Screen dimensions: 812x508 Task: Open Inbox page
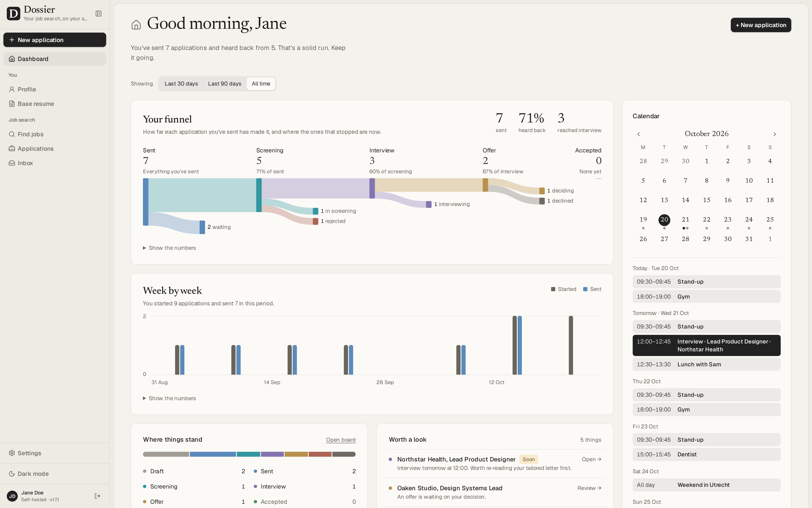click(55, 163)
